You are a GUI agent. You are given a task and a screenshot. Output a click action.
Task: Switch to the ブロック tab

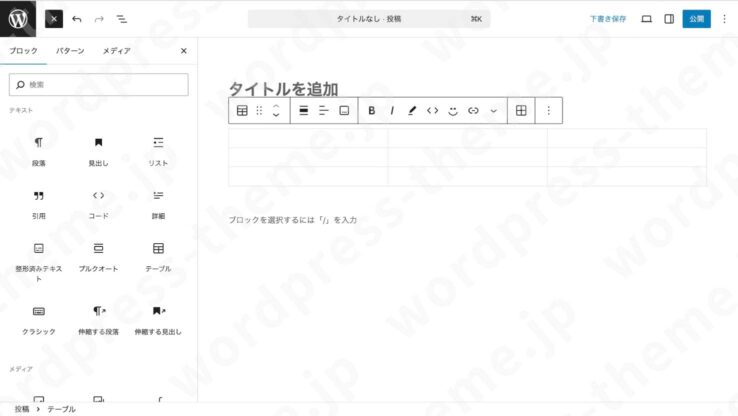click(23, 51)
